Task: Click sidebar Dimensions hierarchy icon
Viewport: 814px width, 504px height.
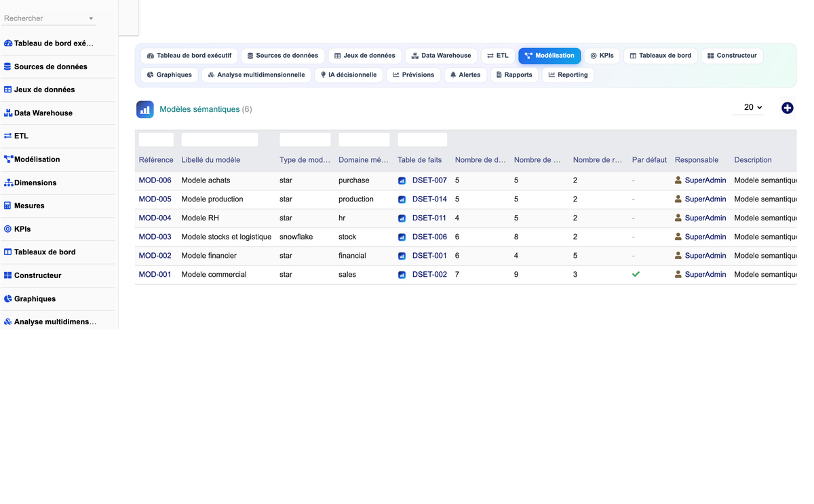Action: [9, 183]
